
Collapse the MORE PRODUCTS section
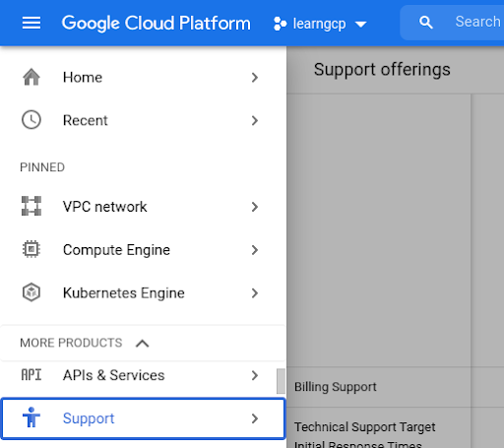tap(143, 344)
